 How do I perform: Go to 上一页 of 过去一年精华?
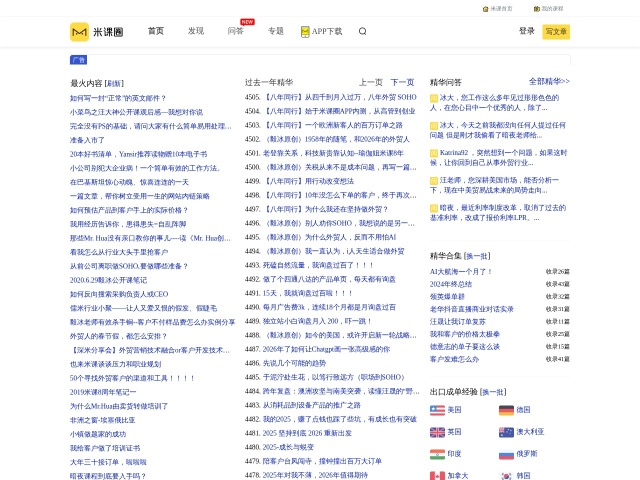pyautogui.click(x=371, y=82)
